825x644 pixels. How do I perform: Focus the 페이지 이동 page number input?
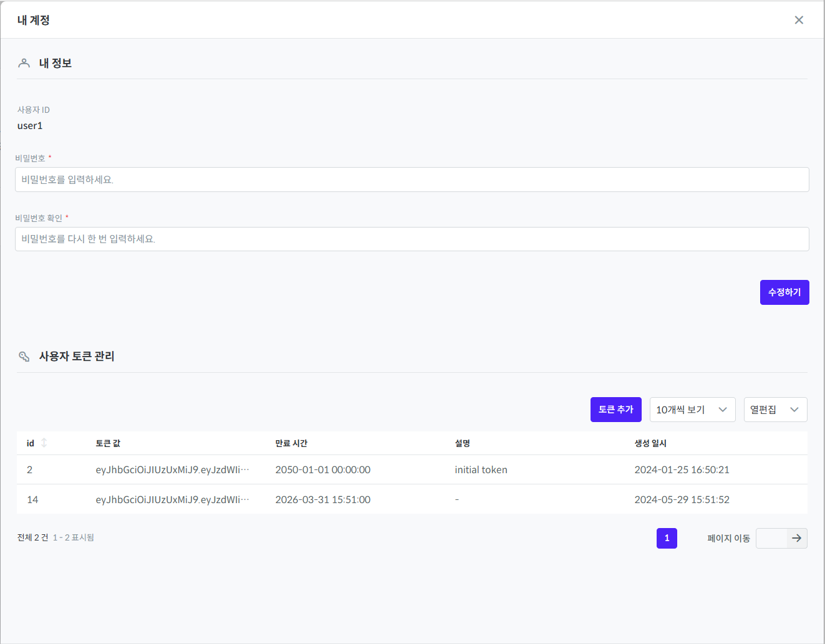771,538
